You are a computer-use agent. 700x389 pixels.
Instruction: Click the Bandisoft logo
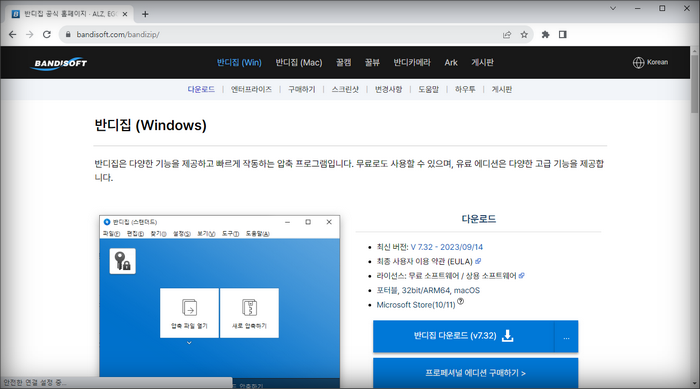[x=59, y=63]
